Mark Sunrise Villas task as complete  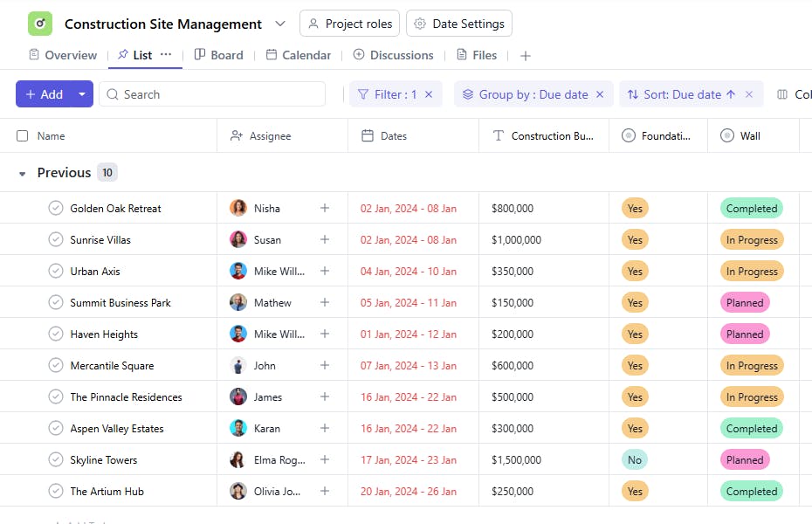click(56, 239)
